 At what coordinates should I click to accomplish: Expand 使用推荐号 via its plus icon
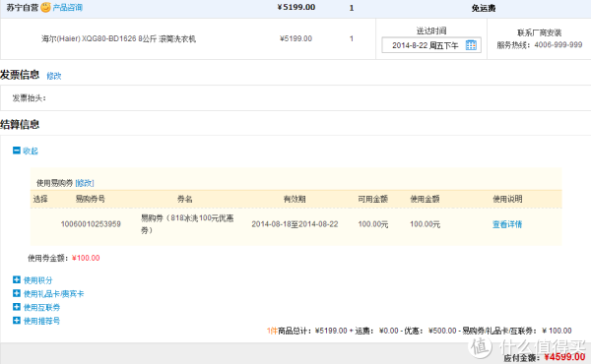(16, 321)
